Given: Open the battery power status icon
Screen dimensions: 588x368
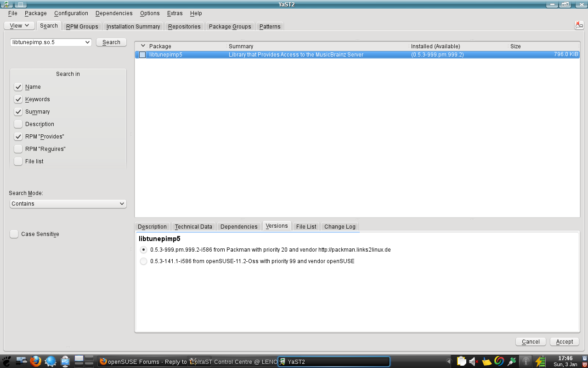Looking at the screenshot, I should coord(540,362).
